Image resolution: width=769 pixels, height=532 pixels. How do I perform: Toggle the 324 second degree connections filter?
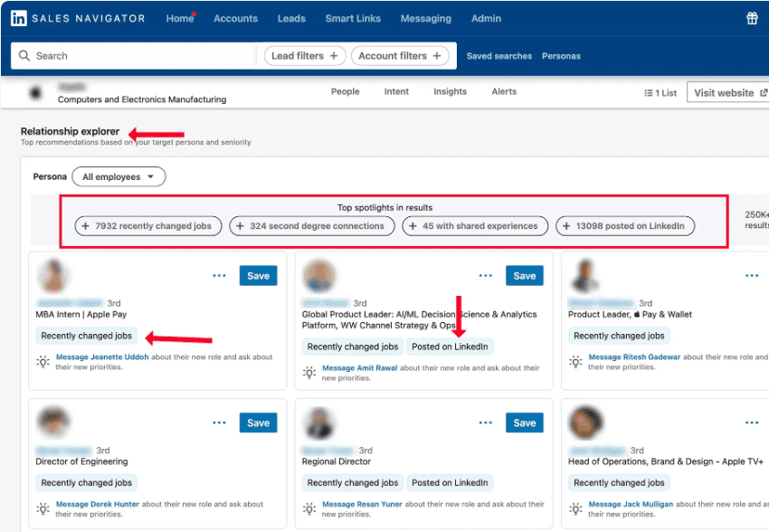pyautogui.click(x=310, y=226)
